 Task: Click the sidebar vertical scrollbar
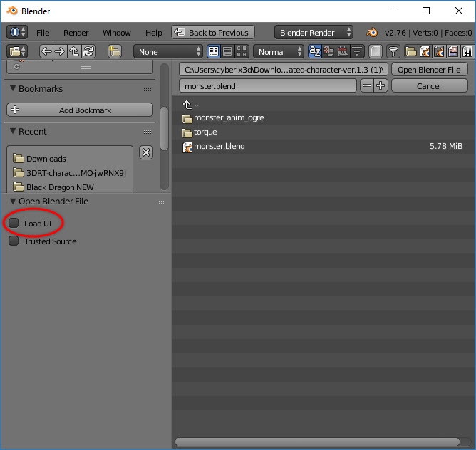point(164,128)
